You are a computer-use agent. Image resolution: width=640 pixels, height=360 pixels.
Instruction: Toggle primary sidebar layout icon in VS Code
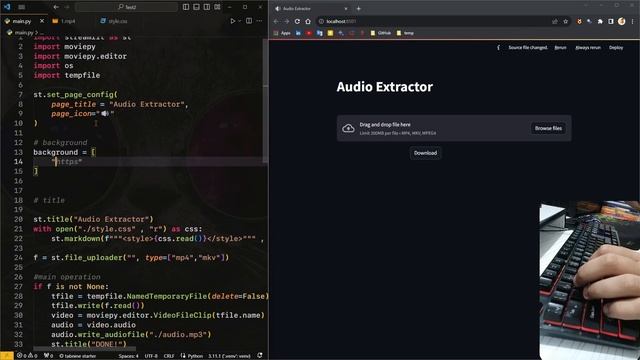[x=186, y=7]
